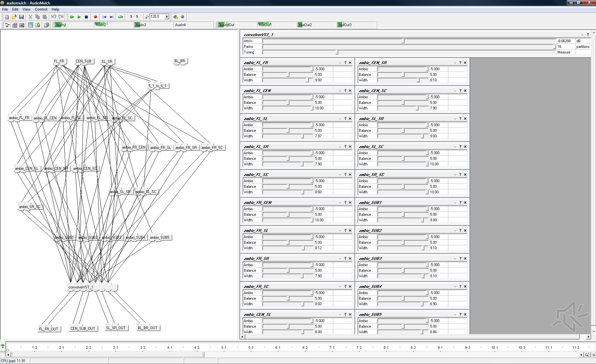Save the document using the floppy disk icon
The image size is (596, 364).
tap(21, 17)
